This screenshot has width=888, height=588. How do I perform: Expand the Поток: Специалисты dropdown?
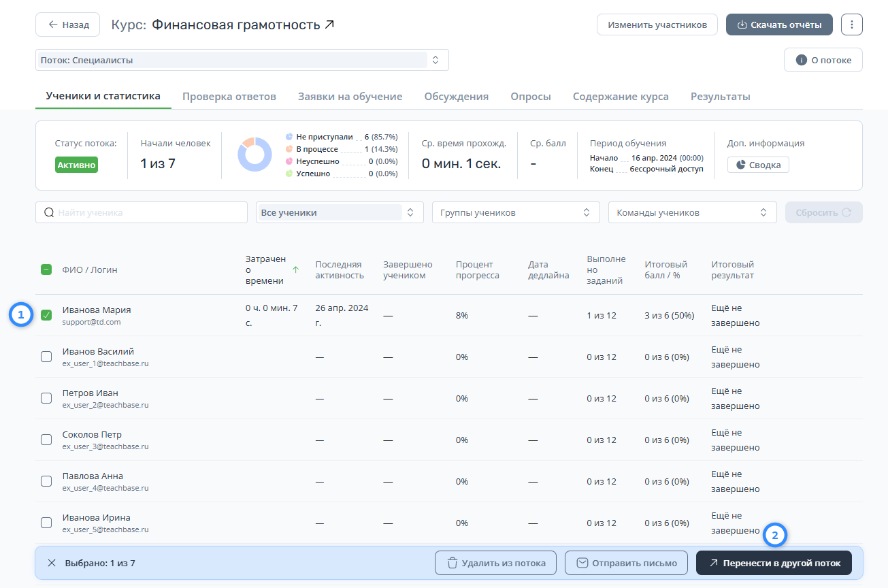point(242,60)
